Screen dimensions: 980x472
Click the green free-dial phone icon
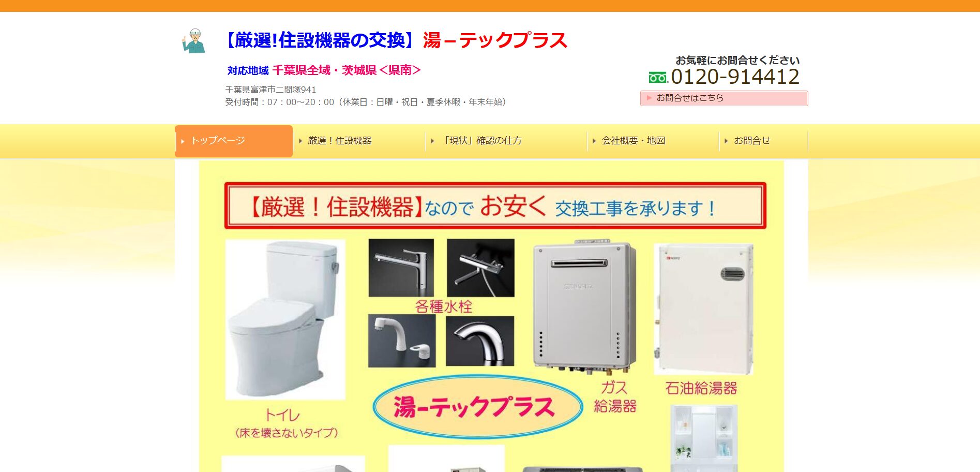658,78
